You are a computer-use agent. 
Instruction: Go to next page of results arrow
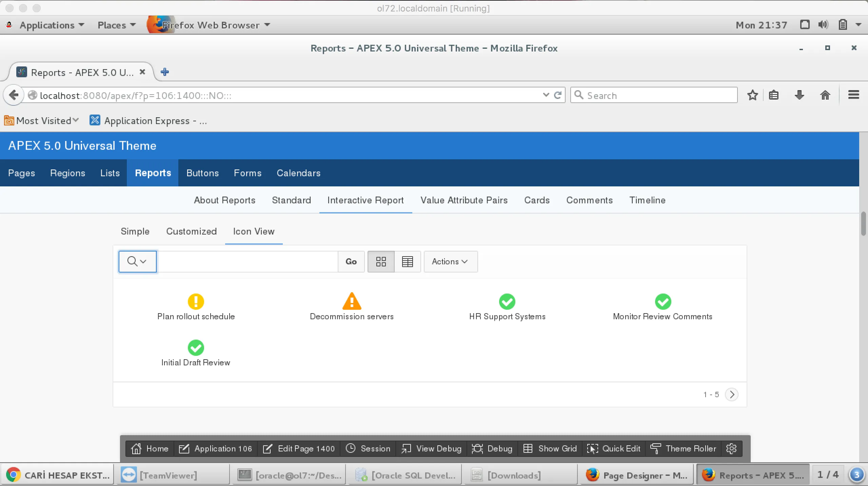click(x=732, y=394)
